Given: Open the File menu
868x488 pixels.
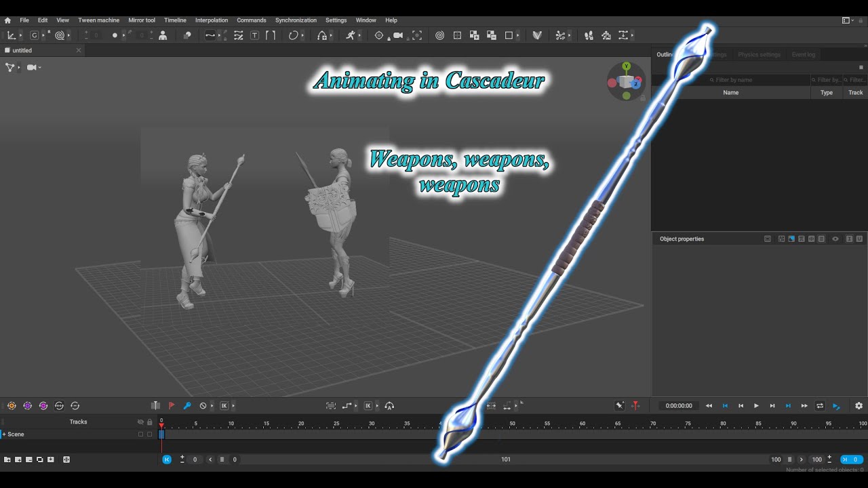Looking at the screenshot, I should click(x=24, y=20).
